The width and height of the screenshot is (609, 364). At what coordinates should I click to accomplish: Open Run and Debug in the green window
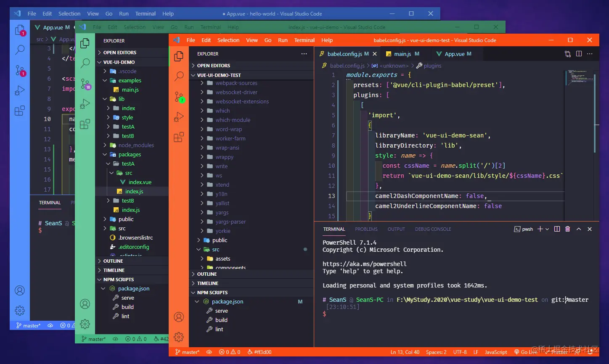click(85, 104)
